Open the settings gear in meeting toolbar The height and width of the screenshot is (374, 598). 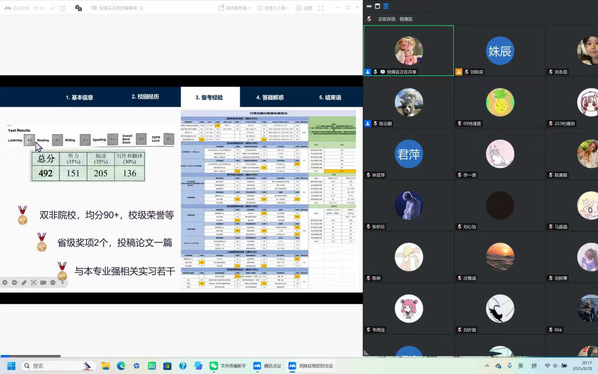304,8
